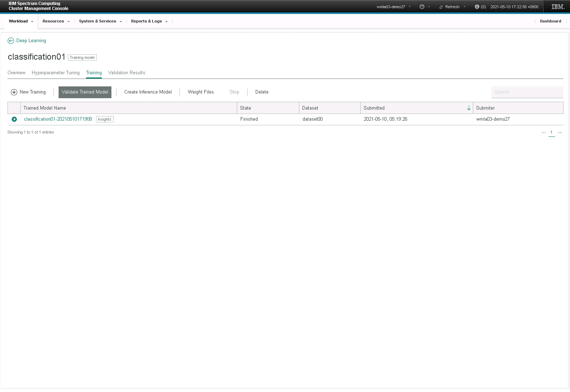This screenshot has height=392, width=570.
Task: Select the Training tab
Action: coord(94,73)
